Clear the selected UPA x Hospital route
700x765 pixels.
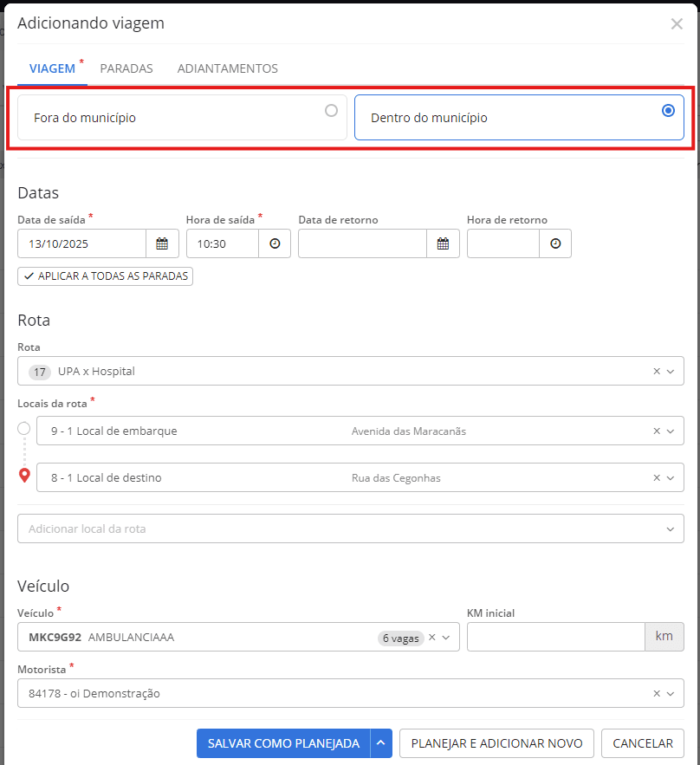(657, 372)
